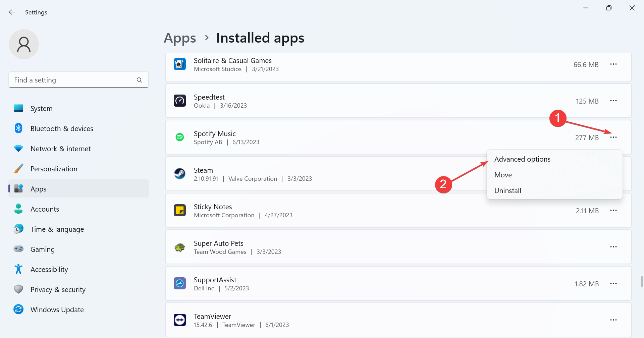This screenshot has height=338, width=644.
Task: Click the Steam app icon
Action: coord(180,174)
